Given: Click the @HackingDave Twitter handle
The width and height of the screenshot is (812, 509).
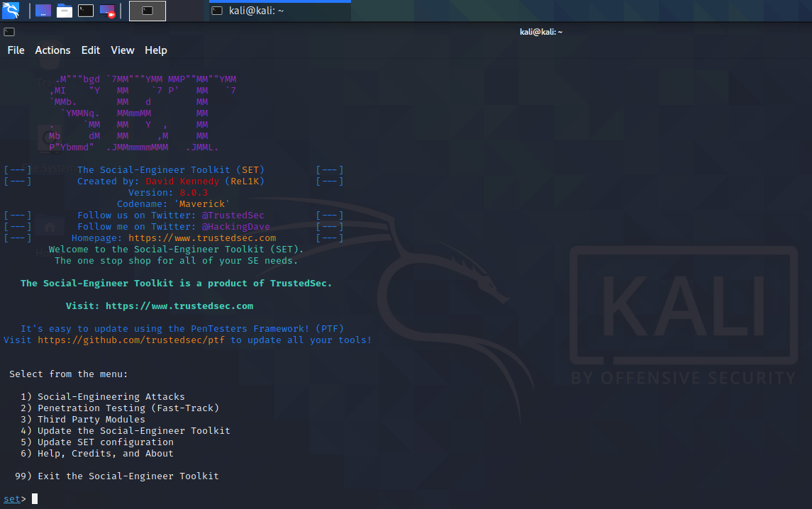Looking at the screenshot, I should click(x=236, y=227).
